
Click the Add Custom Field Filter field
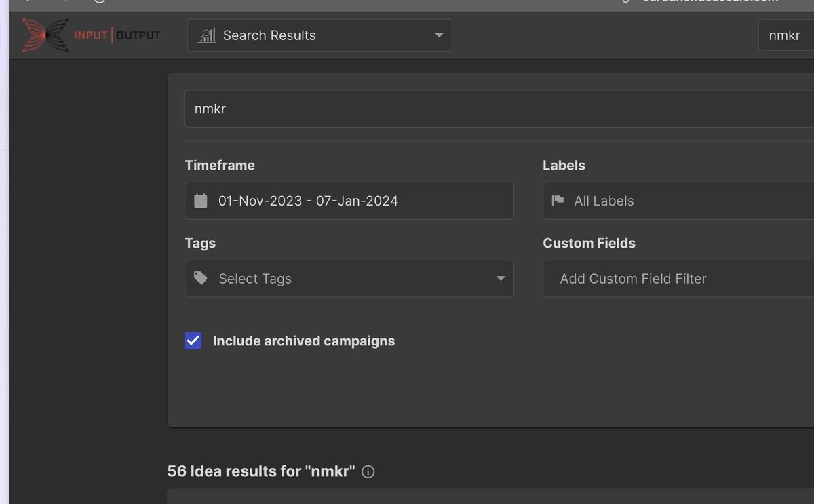(x=678, y=279)
